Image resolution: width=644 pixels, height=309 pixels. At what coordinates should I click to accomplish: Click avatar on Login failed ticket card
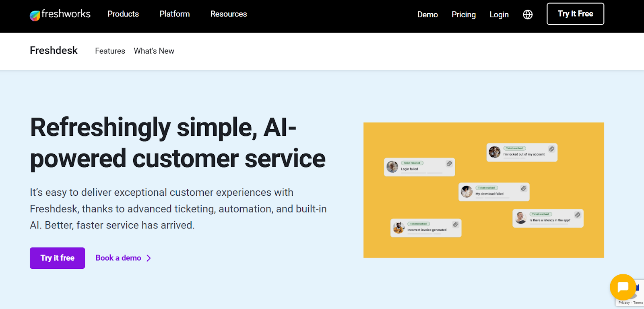[392, 166]
